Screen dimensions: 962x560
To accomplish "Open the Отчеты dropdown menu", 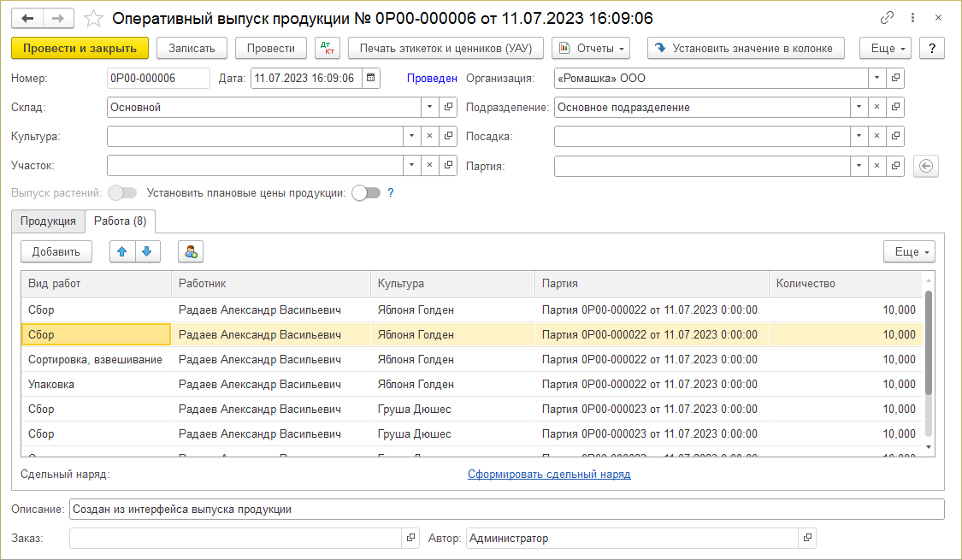I will pos(591,48).
